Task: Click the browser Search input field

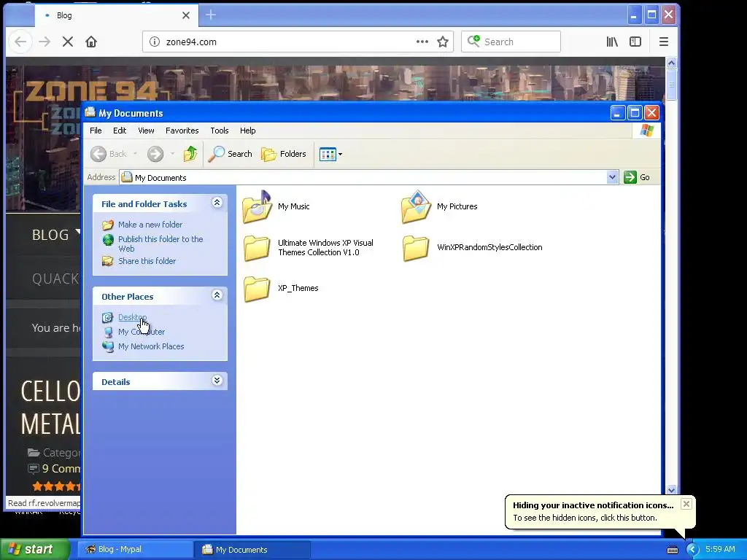Action: pyautogui.click(x=511, y=42)
